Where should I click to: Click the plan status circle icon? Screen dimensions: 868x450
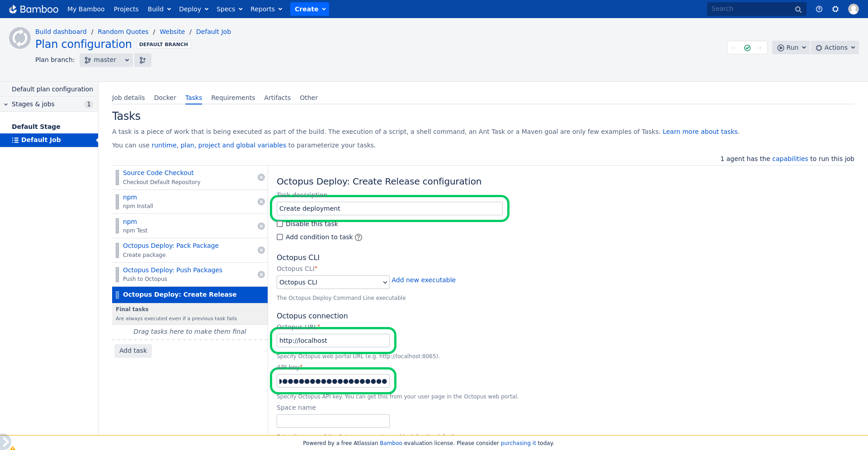click(x=20, y=38)
